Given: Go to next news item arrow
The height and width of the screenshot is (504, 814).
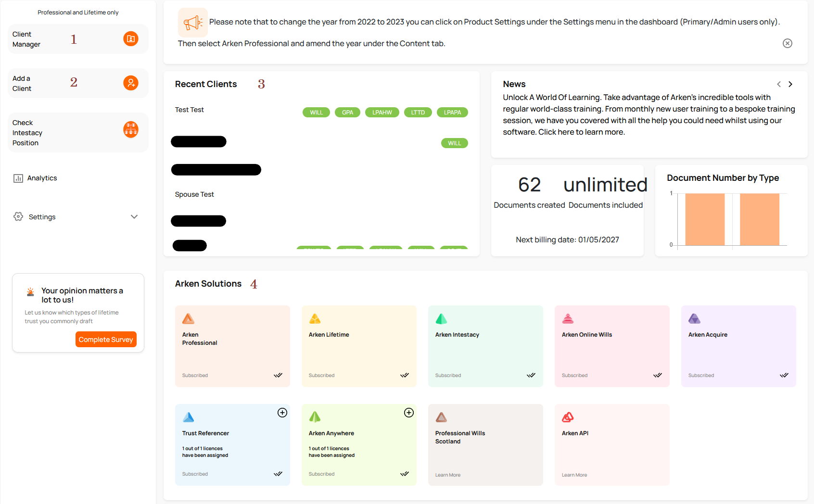Looking at the screenshot, I should pos(790,84).
